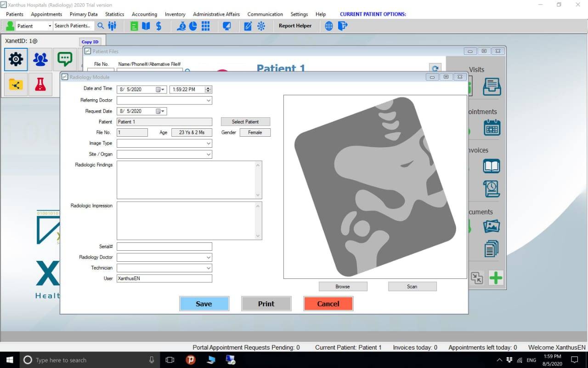The height and width of the screenshot is (368, 588).
Task: Open the pictures icon under Documents
Action: [492, 226]
